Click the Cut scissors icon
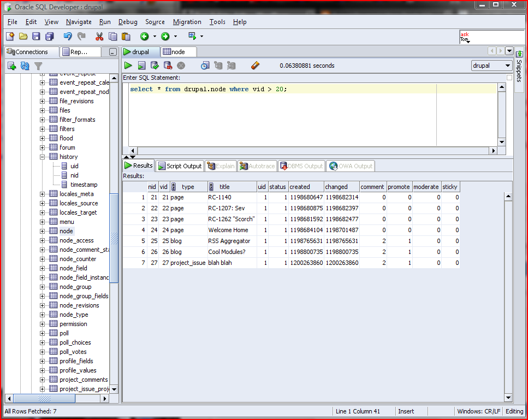Screen dimensions: 528x420 coord(99,37)
